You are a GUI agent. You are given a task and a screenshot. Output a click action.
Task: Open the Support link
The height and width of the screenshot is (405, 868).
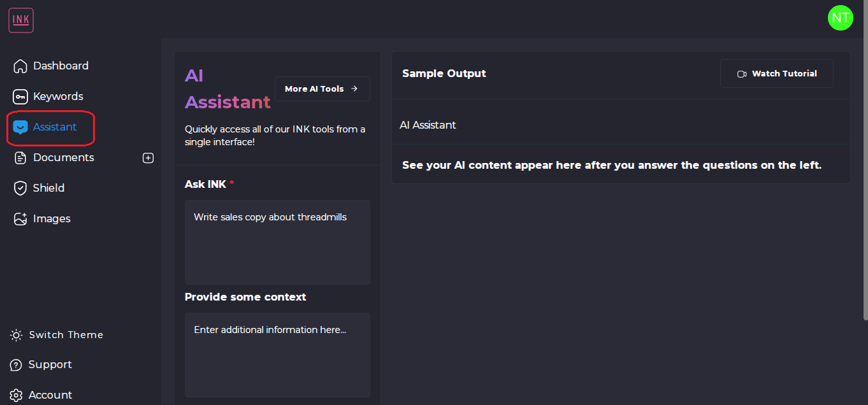point(50,365)
